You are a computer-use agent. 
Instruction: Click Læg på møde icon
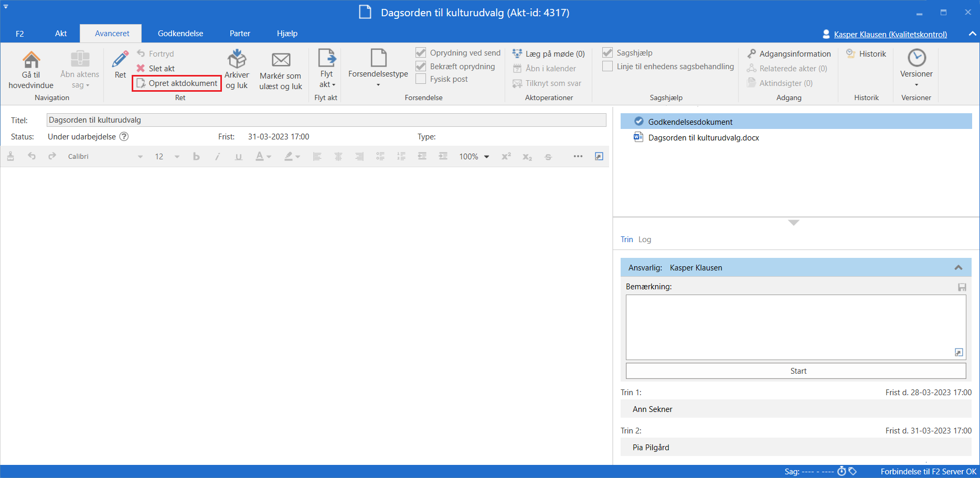click(517, 53)
